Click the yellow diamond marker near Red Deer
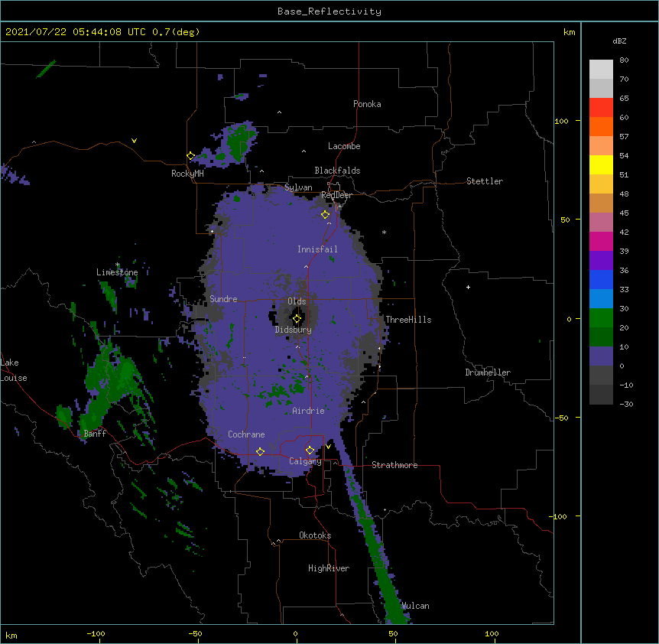 (x=325, y=214)
